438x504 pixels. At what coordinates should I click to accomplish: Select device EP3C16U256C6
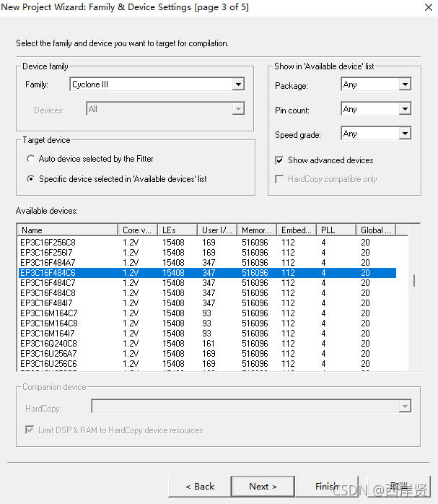click(207, 364)
